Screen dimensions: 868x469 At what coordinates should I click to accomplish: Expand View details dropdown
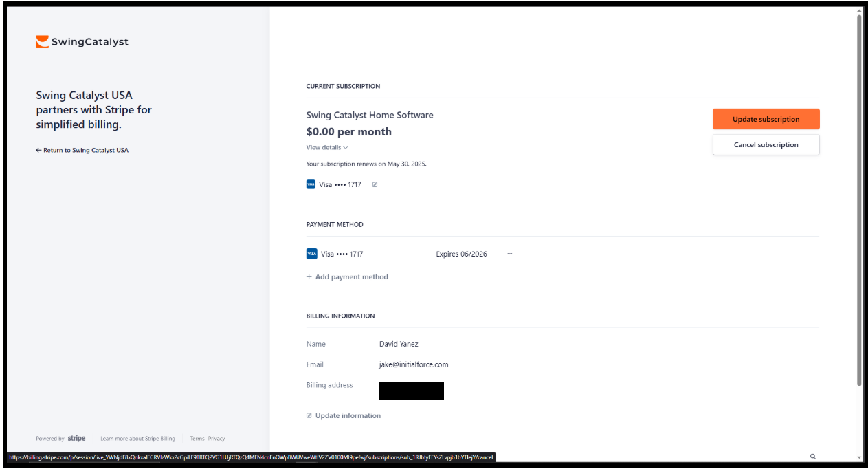[327, 147]
